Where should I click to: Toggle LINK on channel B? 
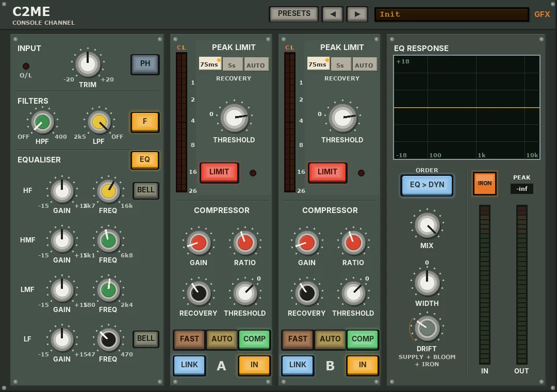click(298, 365)
